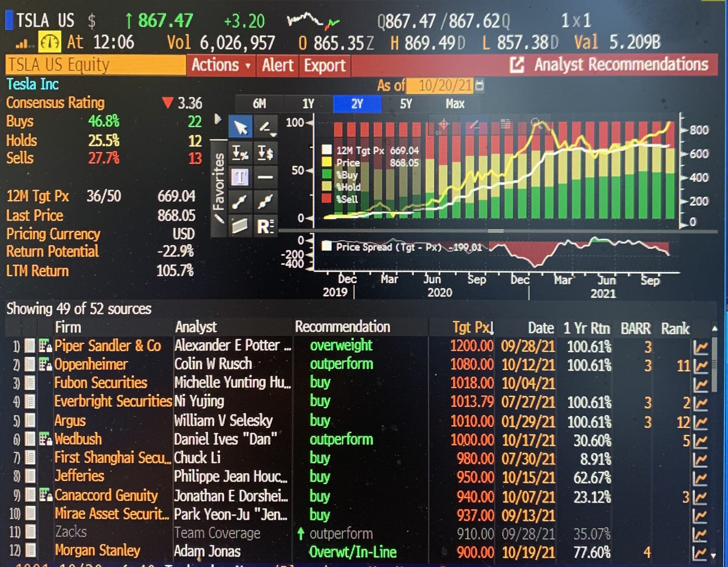Image resolution: width=728 pixels, height=567 pixels.
Task: Sort table by Firm column header
Action: [68, 327]
